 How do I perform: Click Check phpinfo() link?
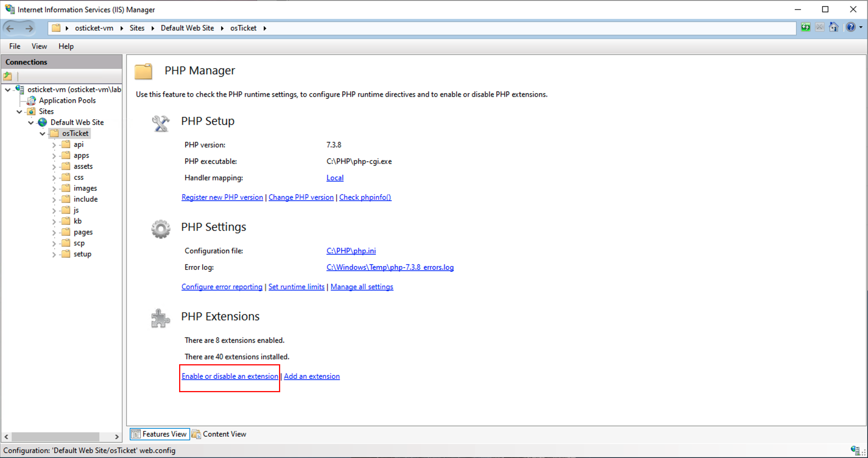[x=365, y=197]
